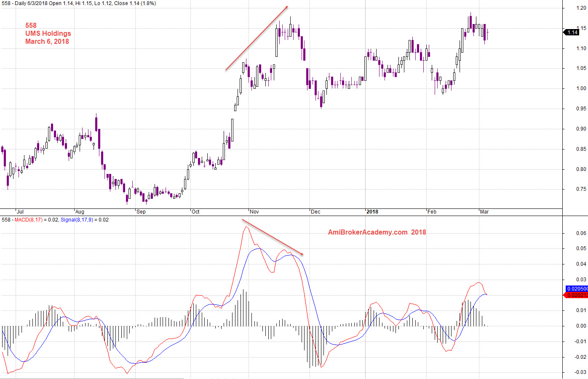This screenshot has height=379, width=588.
Task: Click the bold 2018 year label on time axis
Action: pyautogui.click(x=372, y=212)
